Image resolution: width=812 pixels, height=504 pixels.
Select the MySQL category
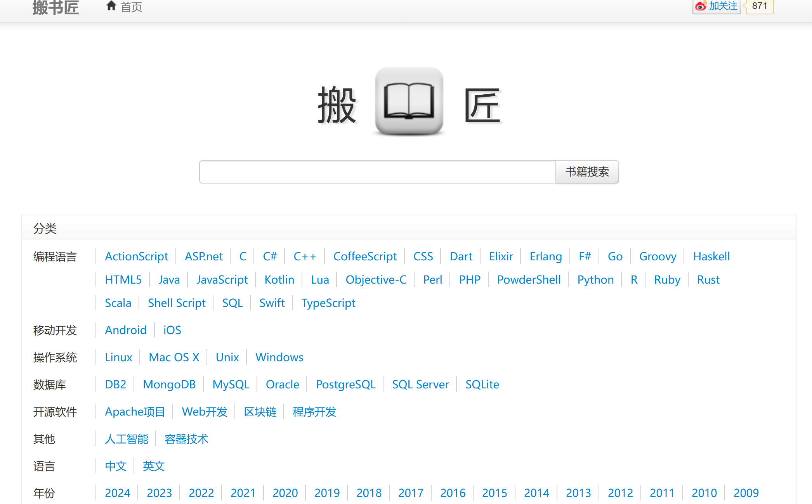pos(231,384)
